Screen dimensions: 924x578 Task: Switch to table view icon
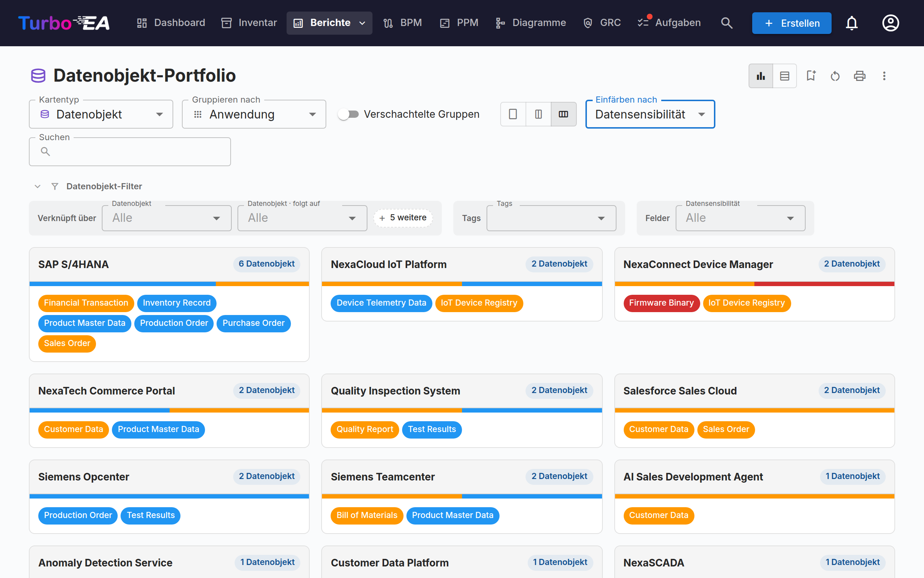tap(785, 76)
